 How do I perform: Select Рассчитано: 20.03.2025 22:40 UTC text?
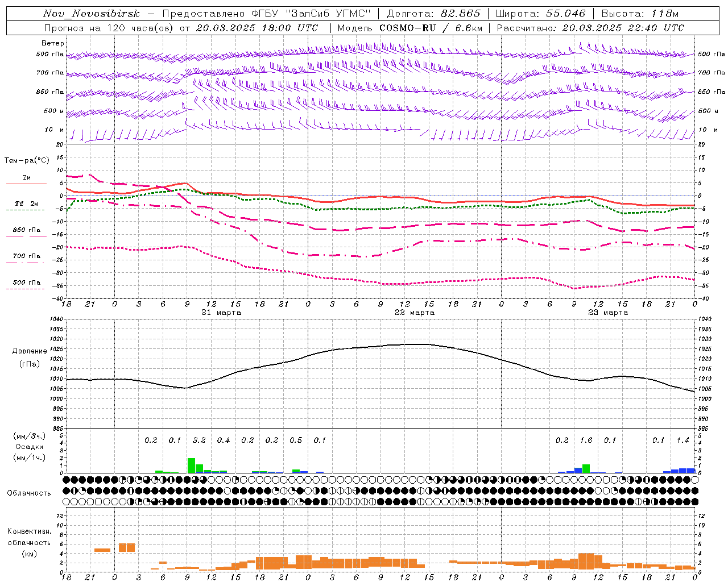pos(590,28)
